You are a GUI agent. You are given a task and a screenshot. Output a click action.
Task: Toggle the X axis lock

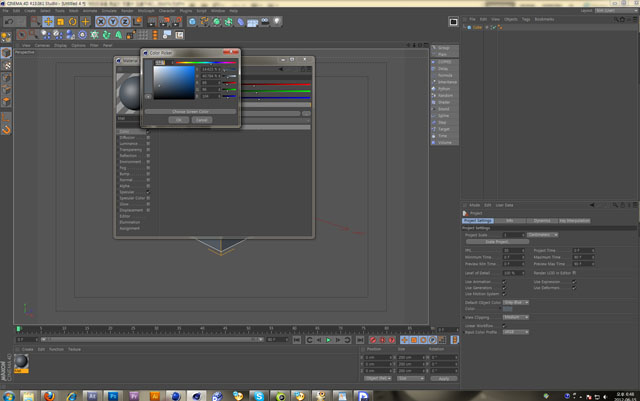[x=101, y=22]
